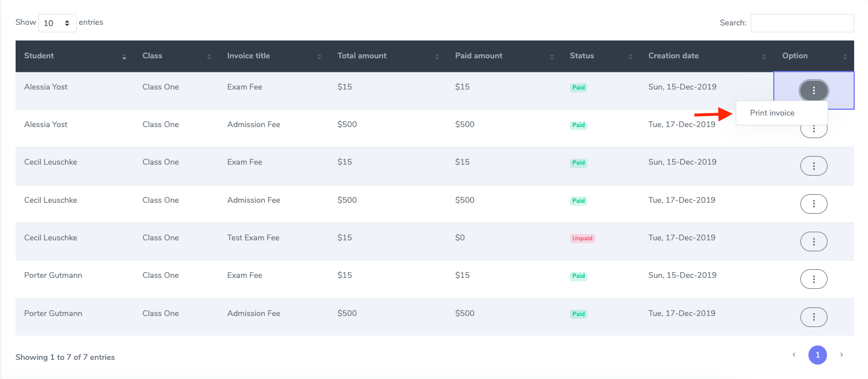The image size is (868, 379).
Task: Click the Student column header label
Action: (39, 55)
